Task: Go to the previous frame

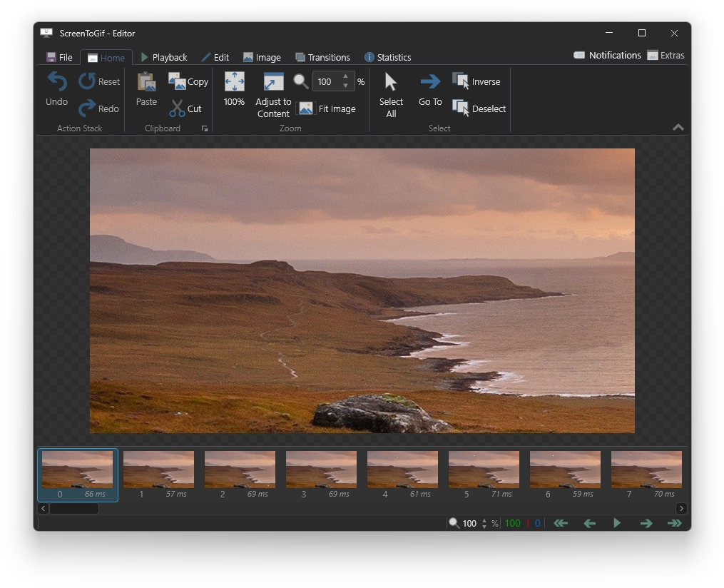Action: [x=590, y=523]
